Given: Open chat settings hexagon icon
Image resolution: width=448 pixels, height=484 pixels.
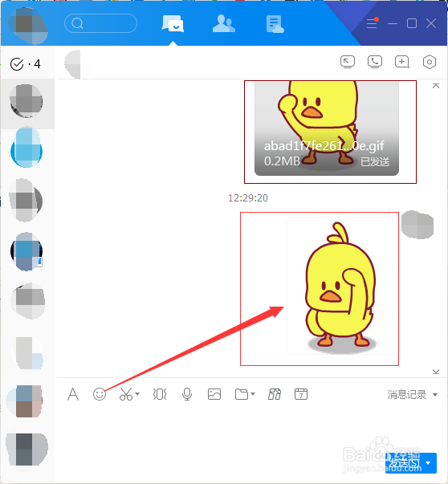Looking at the screenshot, I should [430, 62].
